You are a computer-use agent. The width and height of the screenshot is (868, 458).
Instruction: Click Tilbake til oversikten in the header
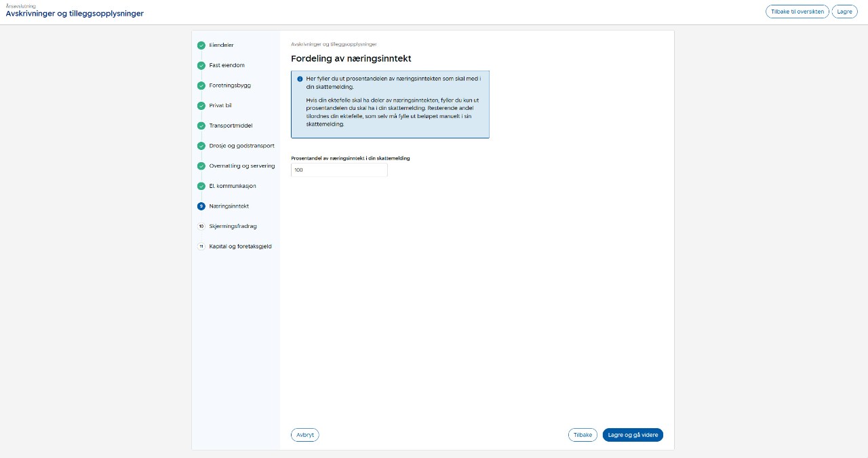[797, 12]
